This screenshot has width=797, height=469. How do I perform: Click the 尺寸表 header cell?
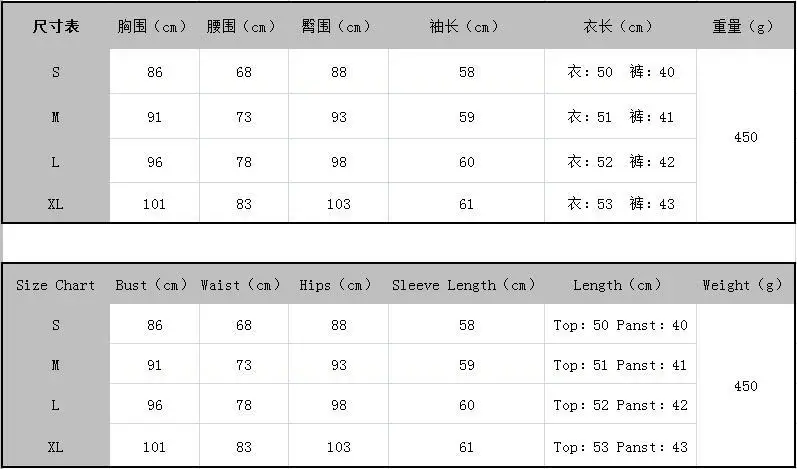(56, 26)
